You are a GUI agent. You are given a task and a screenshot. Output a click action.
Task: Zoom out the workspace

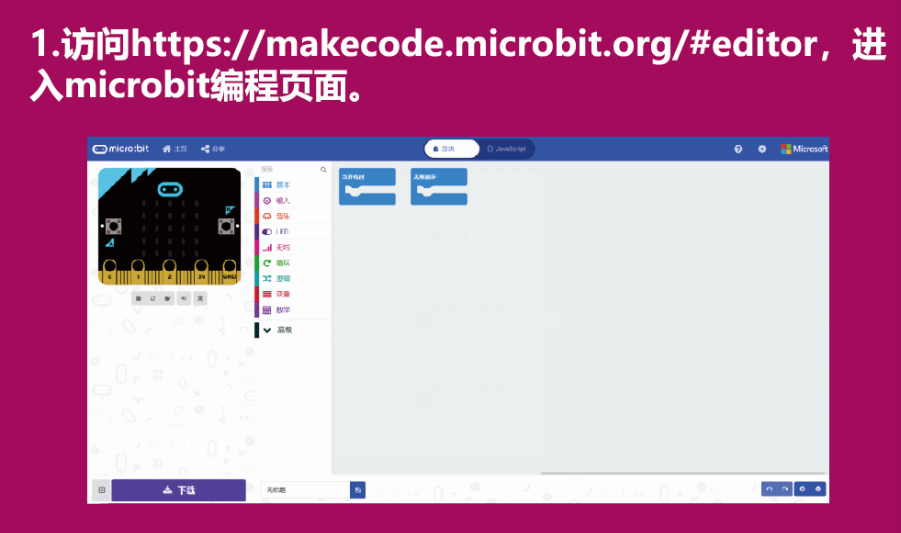coord(803,489)
